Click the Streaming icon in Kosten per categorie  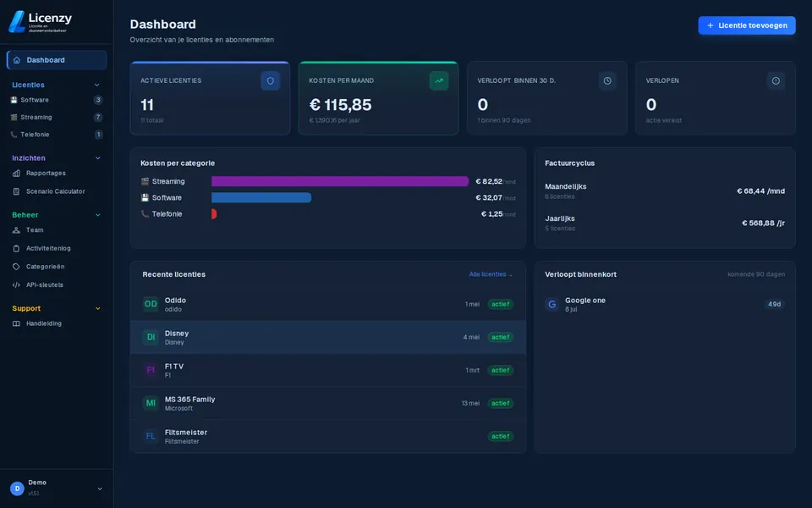[145, 181]
